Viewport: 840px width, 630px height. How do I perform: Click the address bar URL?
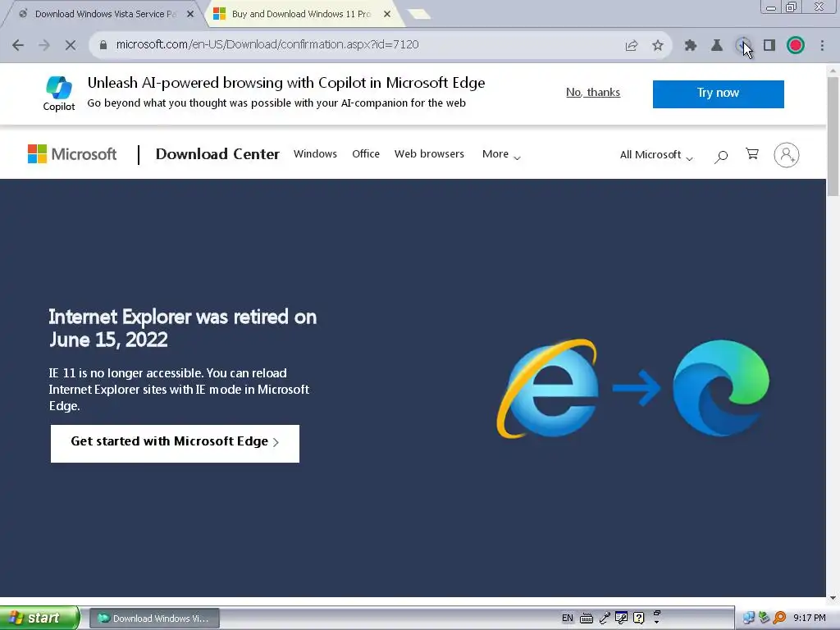click(267, 44)
